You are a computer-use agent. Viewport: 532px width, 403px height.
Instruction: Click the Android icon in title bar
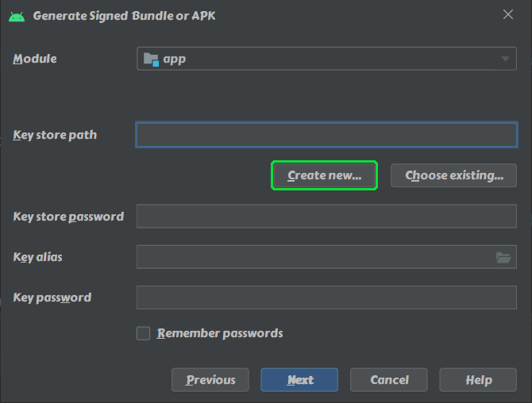[17, 17]
